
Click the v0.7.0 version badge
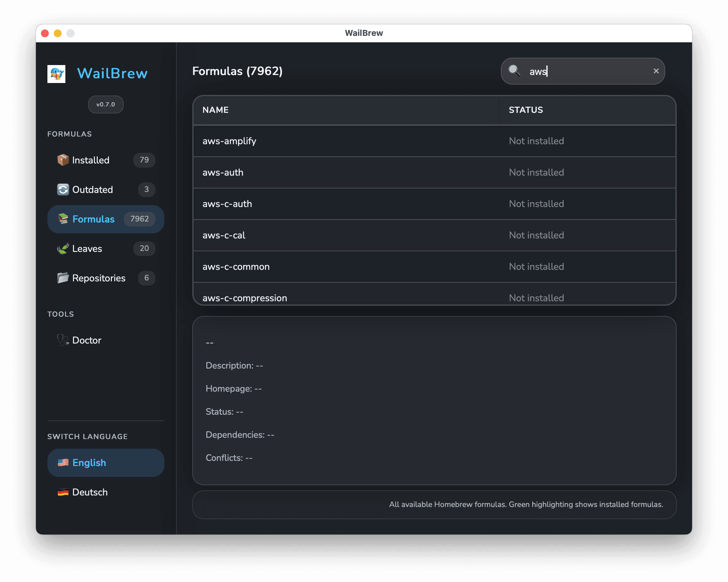[x=106, y=104]
